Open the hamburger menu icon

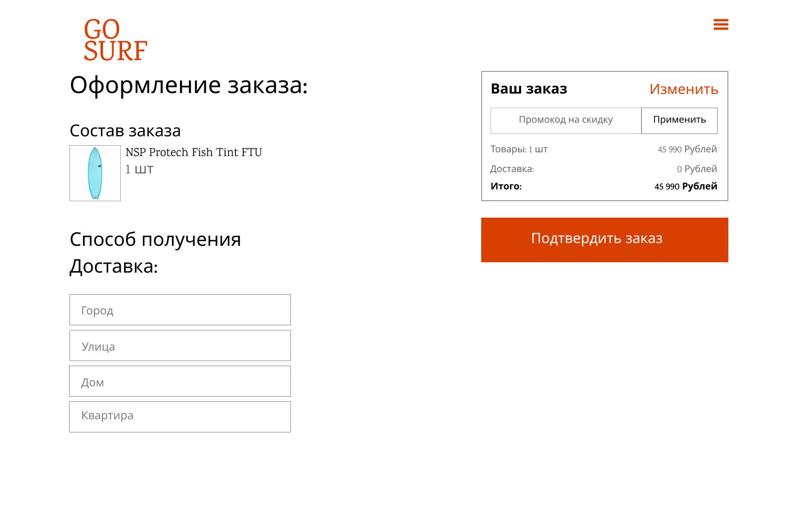[x=720, y=24]
